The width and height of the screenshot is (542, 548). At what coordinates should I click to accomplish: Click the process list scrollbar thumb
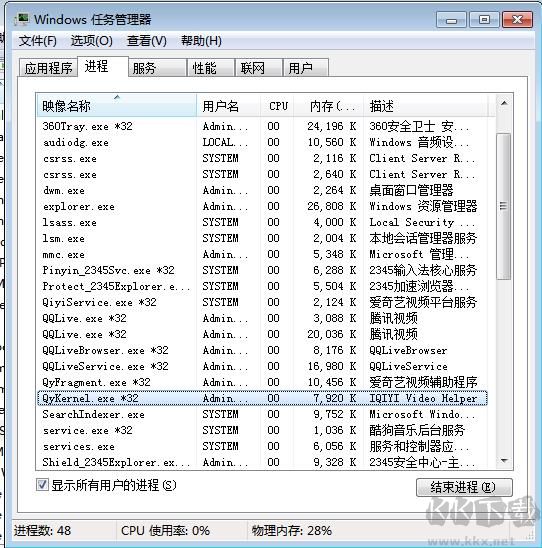pos(504,206)
